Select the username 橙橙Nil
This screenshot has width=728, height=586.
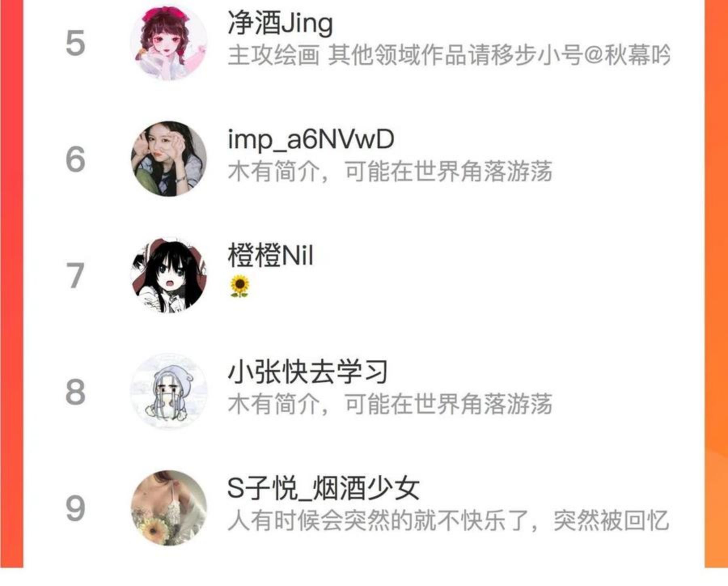click(x=271, y=255)
